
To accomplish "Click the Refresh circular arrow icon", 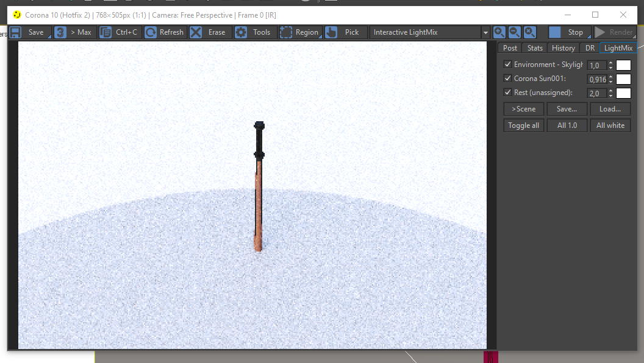I will pyautogui.click(x=150, y=32).
